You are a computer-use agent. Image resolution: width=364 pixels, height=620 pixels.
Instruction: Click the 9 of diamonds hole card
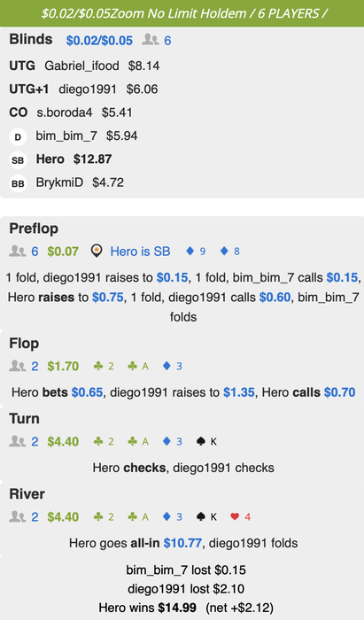tap(196, 251)
